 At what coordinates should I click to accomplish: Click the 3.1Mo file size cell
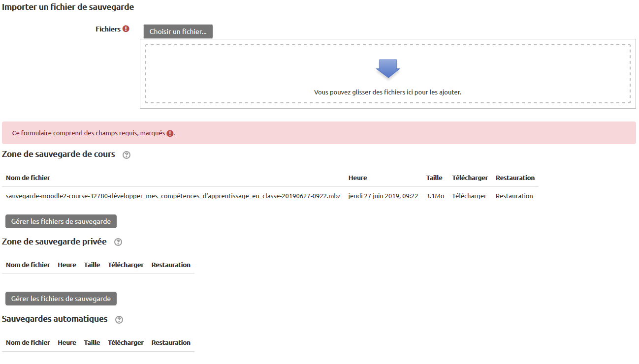click(435, 196)
